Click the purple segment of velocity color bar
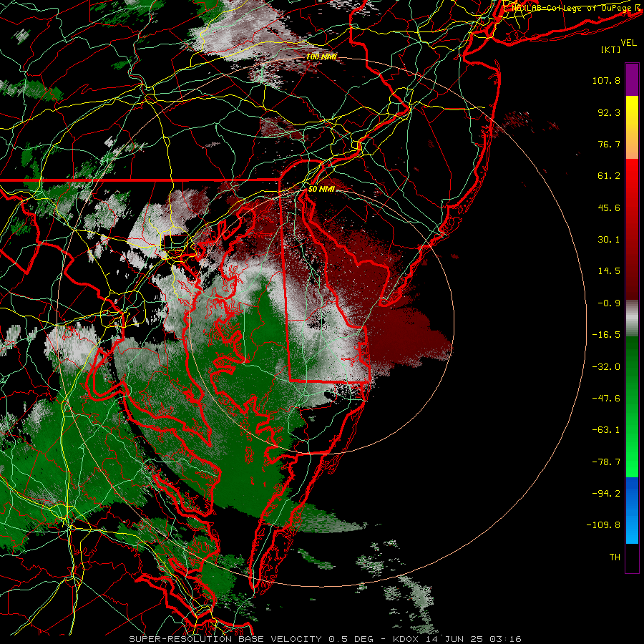The image size is (644, 644). pyautogui.click(x=632, y=79)
